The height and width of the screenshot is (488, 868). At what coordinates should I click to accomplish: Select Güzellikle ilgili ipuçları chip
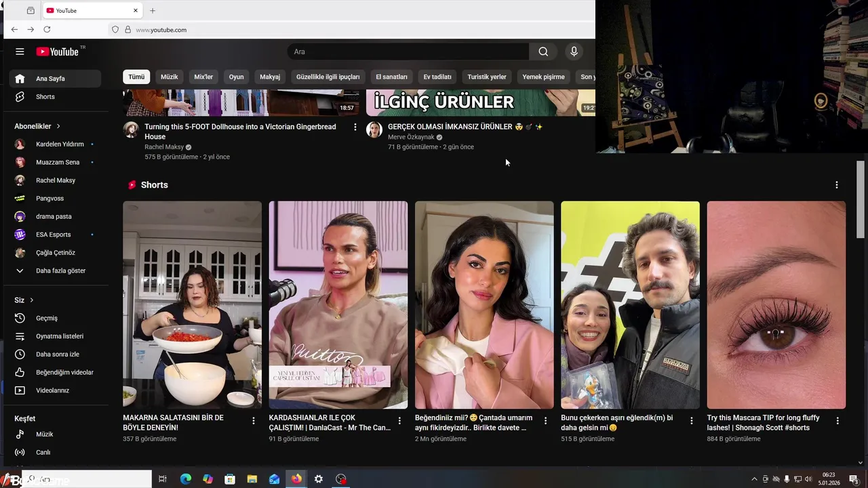tap(328, 77)
